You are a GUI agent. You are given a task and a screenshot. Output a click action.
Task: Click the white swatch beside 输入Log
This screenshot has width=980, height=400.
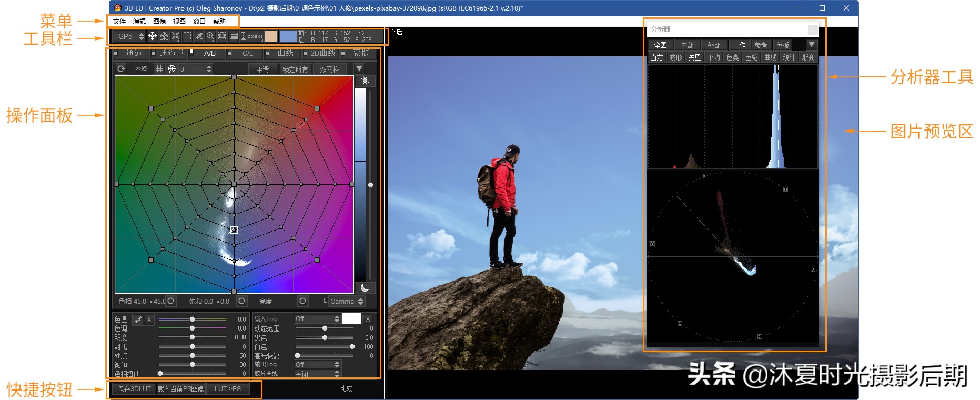click(x=352, y=319)
